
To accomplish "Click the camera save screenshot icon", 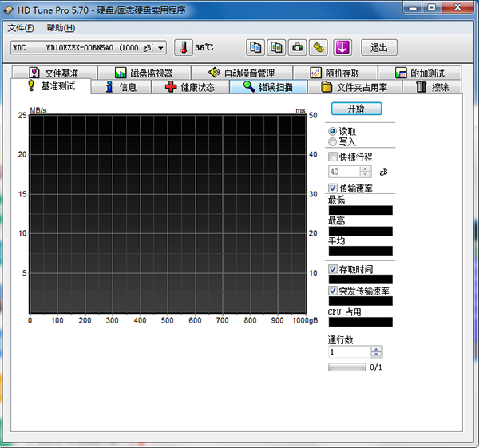I will 297,48.
